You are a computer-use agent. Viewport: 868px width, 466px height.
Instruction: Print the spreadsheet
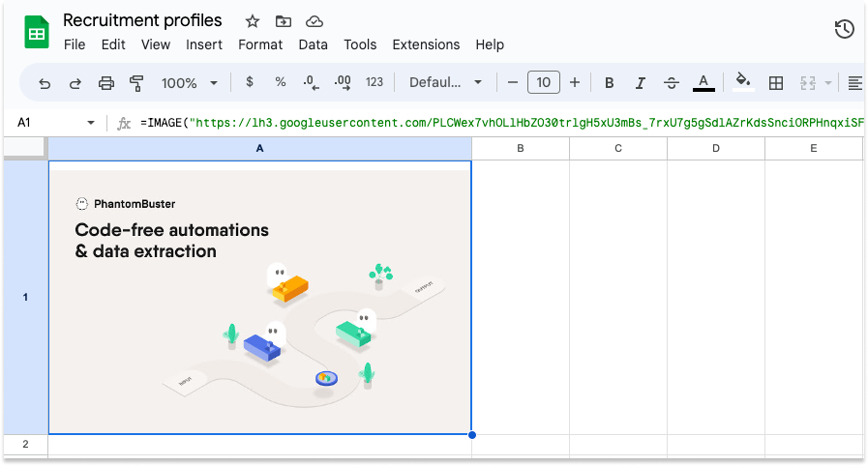pos(106,83)
